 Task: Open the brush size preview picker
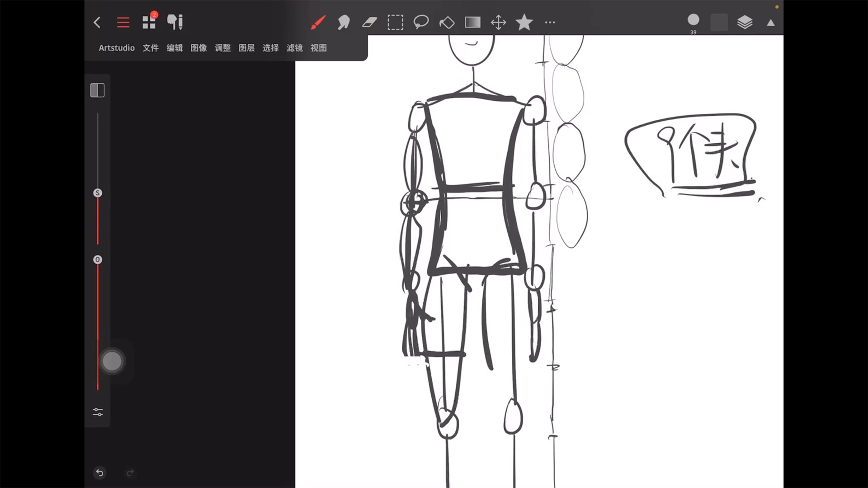click(x=693, y=20)
